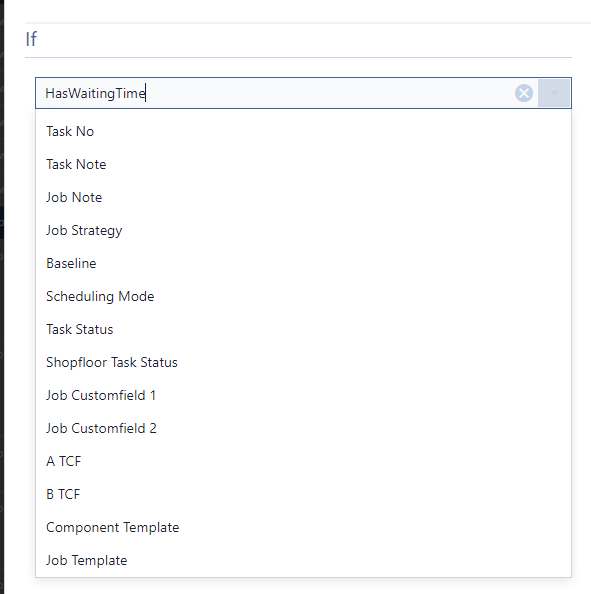The image size is (591, 594).
Task: Pick the Task Status option
Action: click(303, 329)
